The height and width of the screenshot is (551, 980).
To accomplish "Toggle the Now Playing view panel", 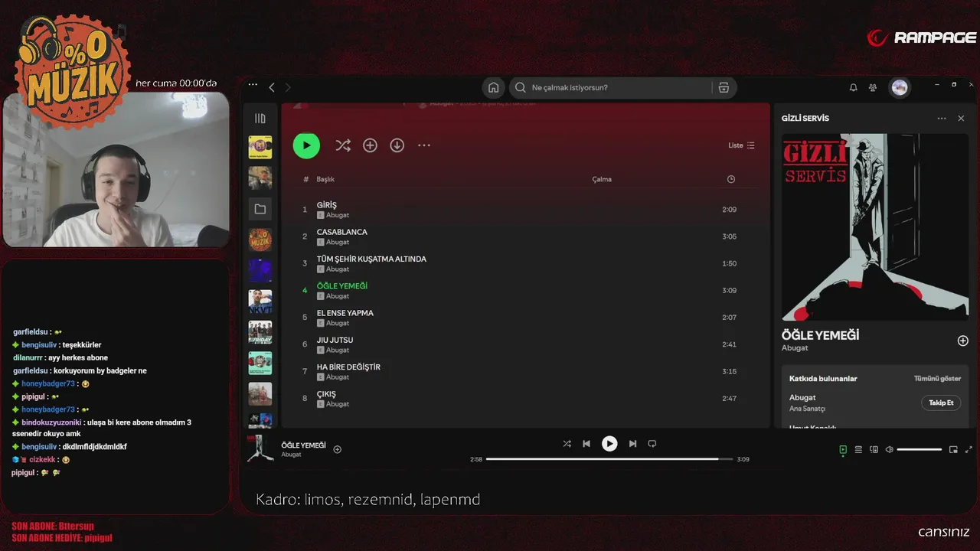I will (843, 450).
